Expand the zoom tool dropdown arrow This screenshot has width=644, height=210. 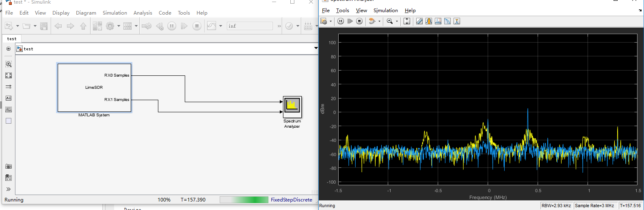(x=397, y=21)
